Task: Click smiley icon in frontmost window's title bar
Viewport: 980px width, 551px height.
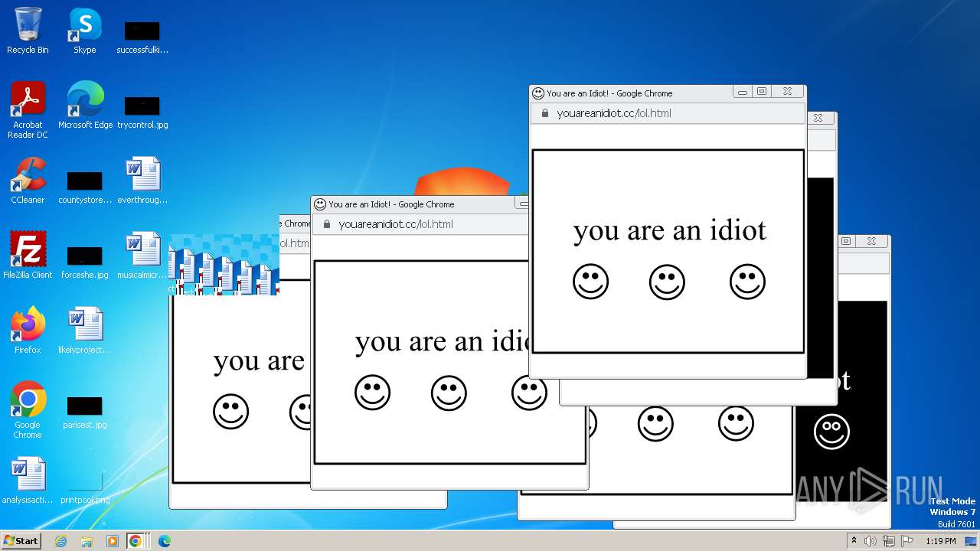Action: (538, 93)
